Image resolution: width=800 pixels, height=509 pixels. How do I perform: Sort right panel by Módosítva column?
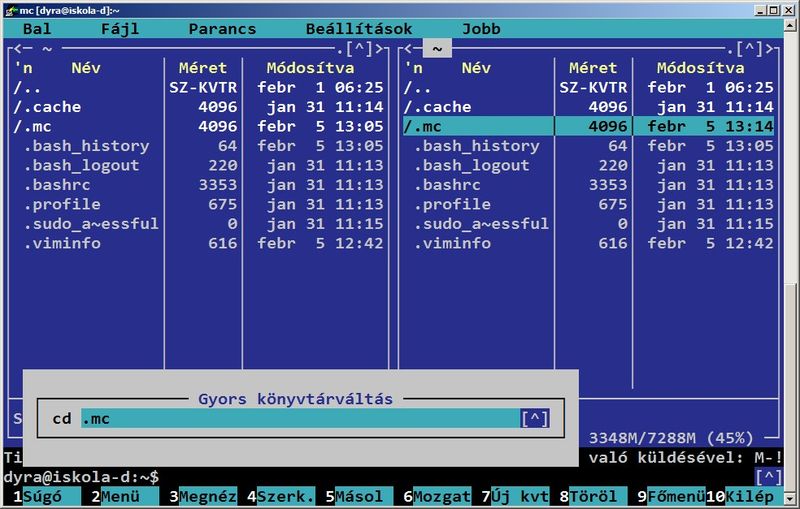[x=701, y=68]
